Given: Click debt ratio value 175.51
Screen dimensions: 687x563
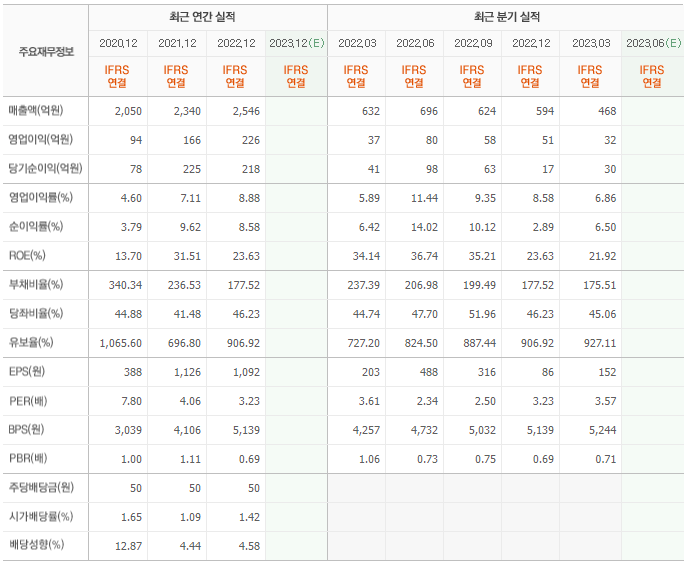Looking at the screenshot, I should pyautogui.click(x=600, y=285).
